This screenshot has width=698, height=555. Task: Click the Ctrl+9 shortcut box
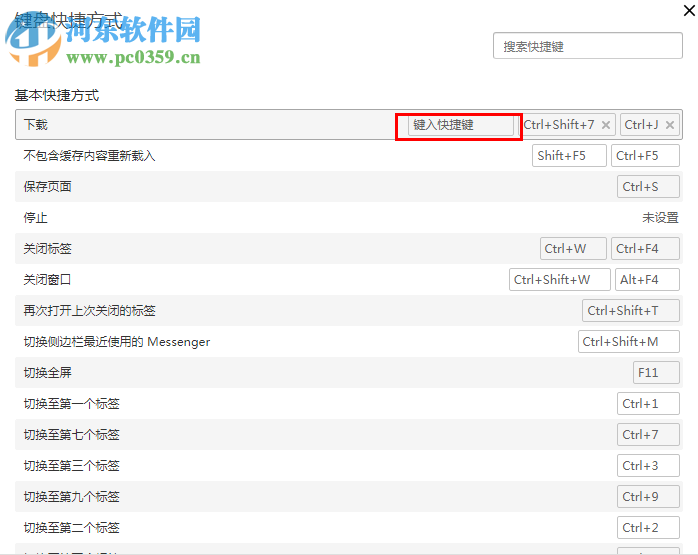coord(648,497)
